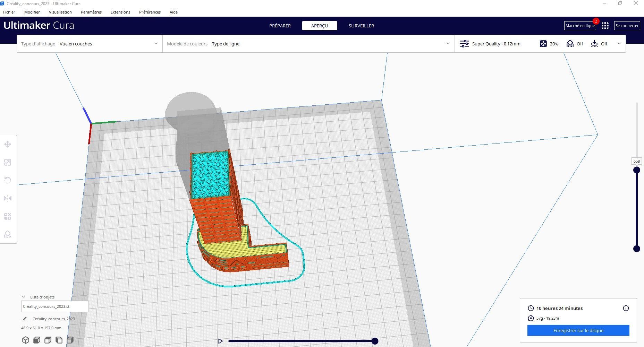
Task: Select Créality_concours_2023.stl in object list
Action: pos(55,306)
